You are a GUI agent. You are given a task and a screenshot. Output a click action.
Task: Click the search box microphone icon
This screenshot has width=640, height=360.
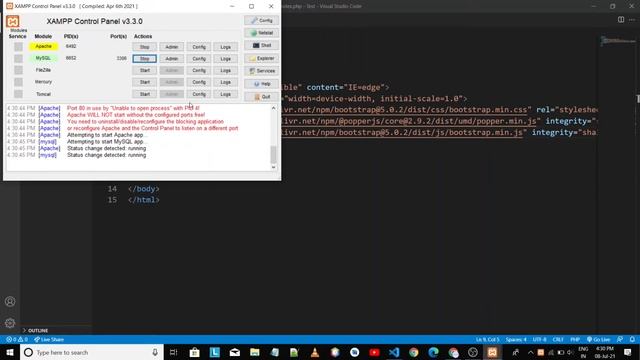point(155,352)
